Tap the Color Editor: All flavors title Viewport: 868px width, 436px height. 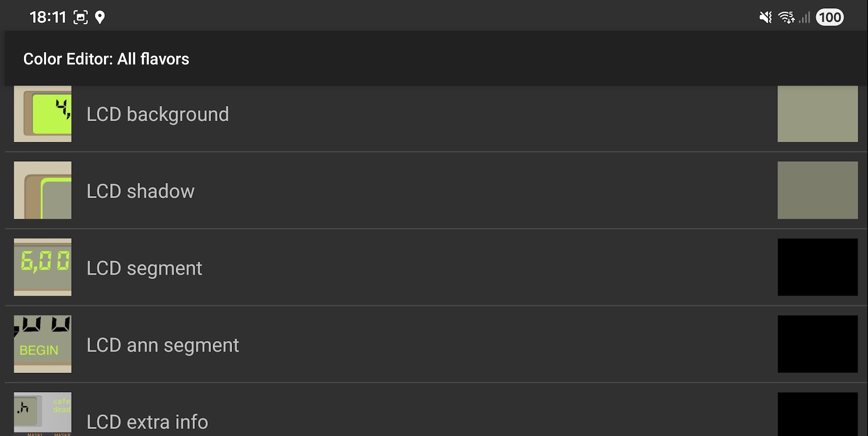(106, 59)
